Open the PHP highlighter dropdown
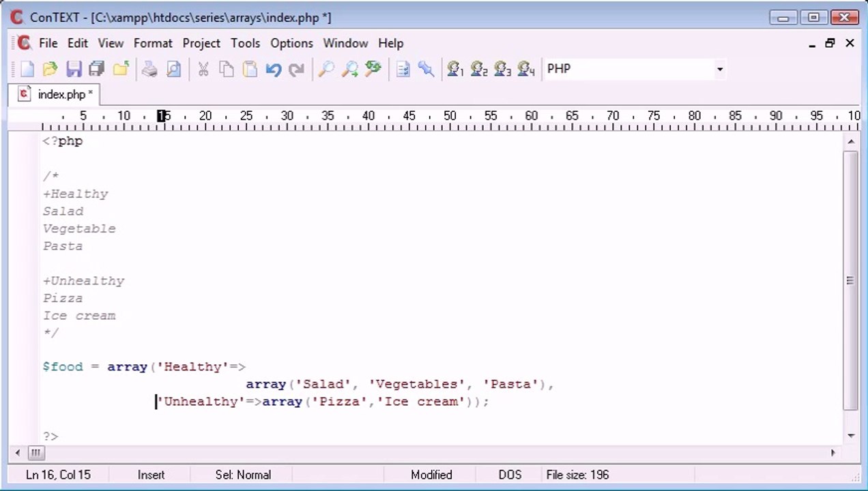Viewport: 868px width, 491px height. pos(719,69)
